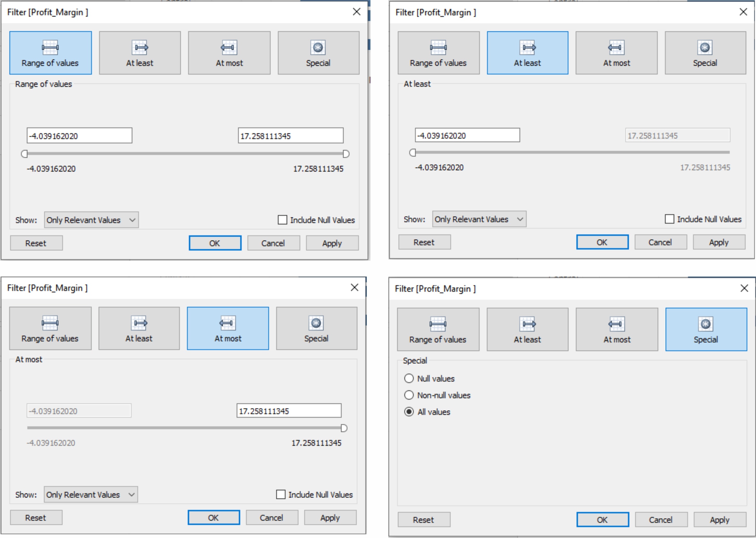Select At most icon in bottom-left dialog
This screenshot has width=756, height=538.
coord(228,328)
